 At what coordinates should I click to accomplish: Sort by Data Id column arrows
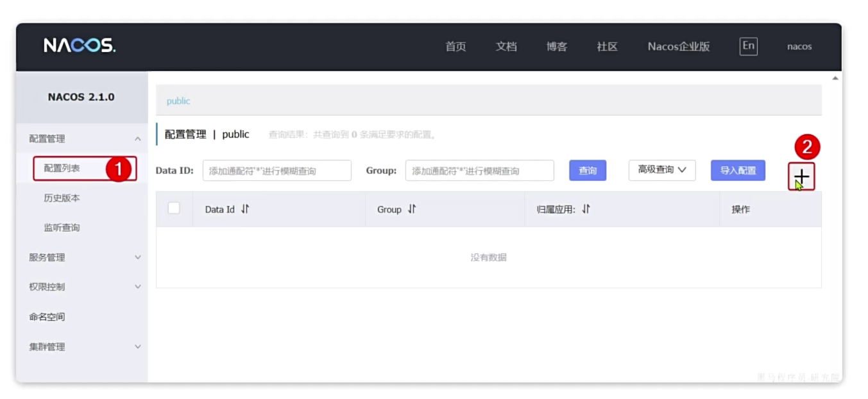[244, 210]
